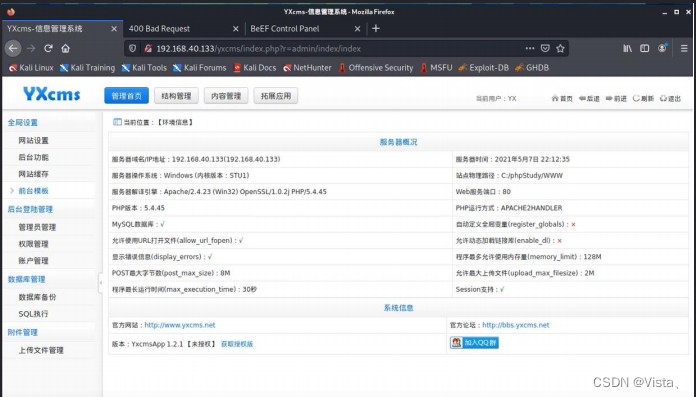This screenshot has height=397, width=696.
Task: Open the http://www.yxcms.net link
Action: coord(180,325)
